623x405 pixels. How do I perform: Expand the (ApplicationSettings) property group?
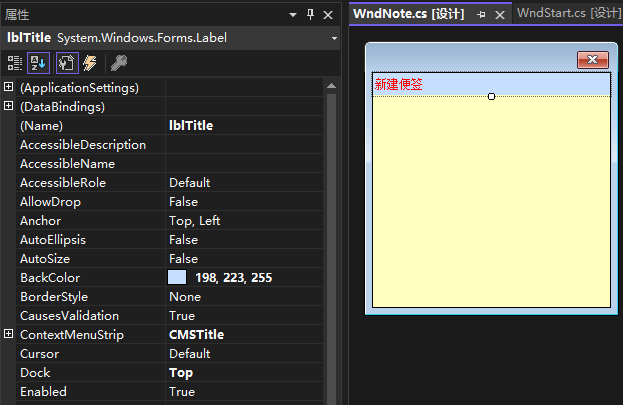[x=9, y=87]
